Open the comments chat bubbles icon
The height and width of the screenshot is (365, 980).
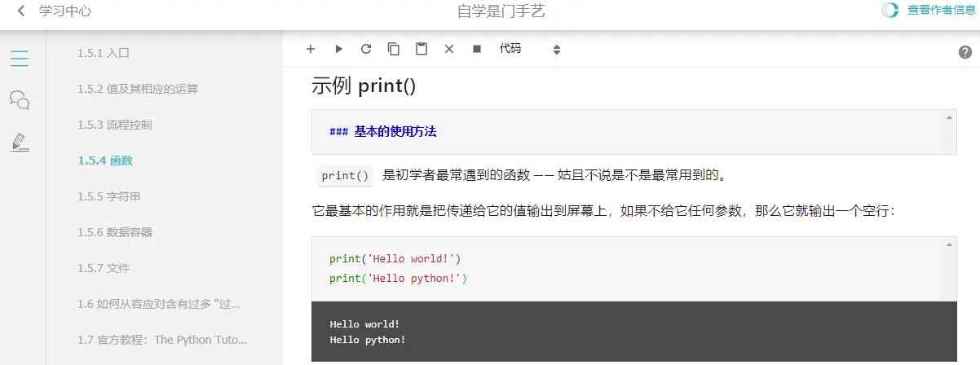pos(20,100)
